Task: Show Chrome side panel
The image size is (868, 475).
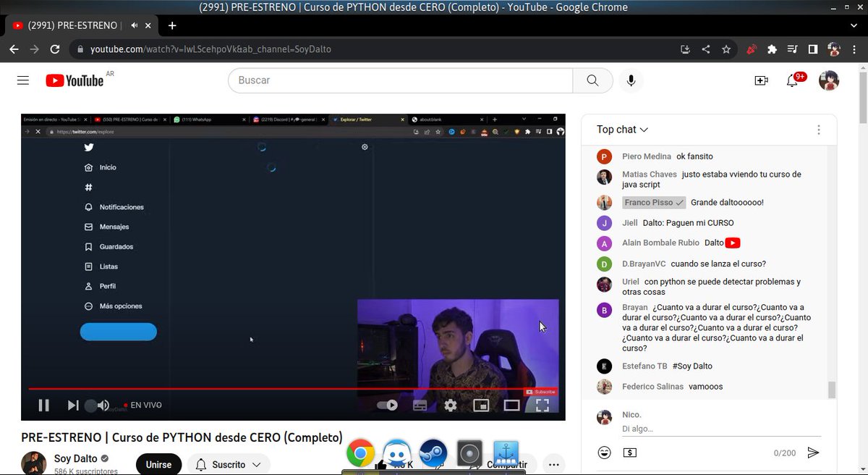Action: point(813,49)
